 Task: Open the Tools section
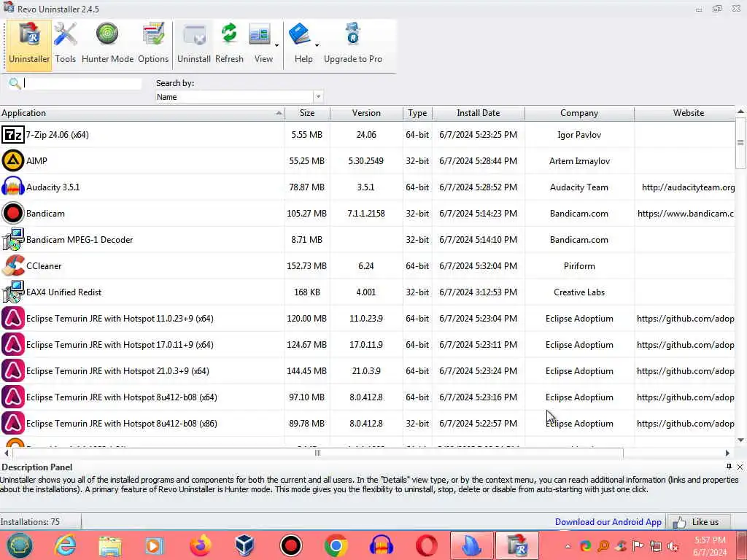pos(65,45)
